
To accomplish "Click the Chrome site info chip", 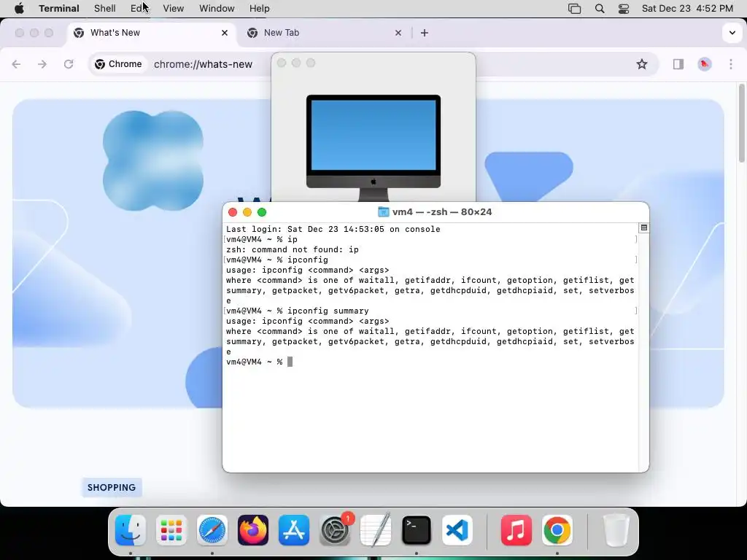I will [119, 64].
